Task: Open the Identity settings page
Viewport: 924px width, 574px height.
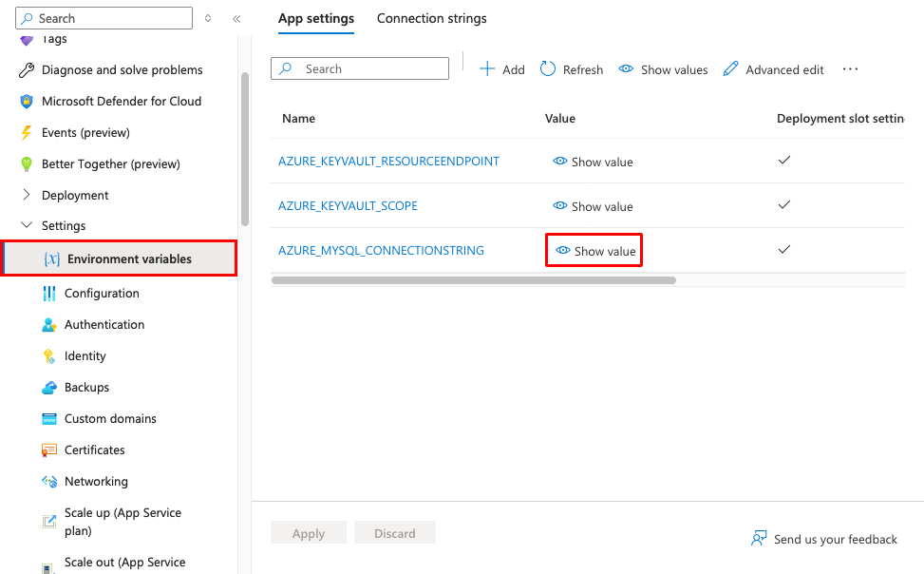Action: [x=86, y=355]
